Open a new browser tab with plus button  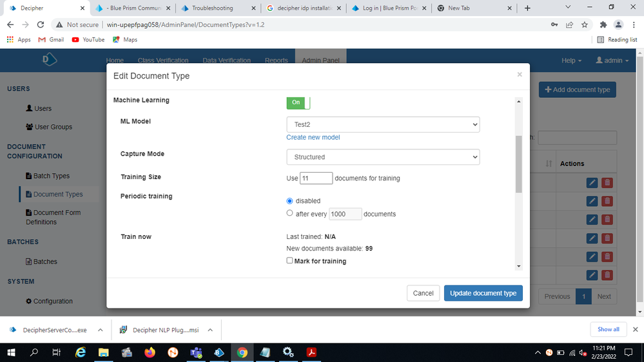(527, 8)
